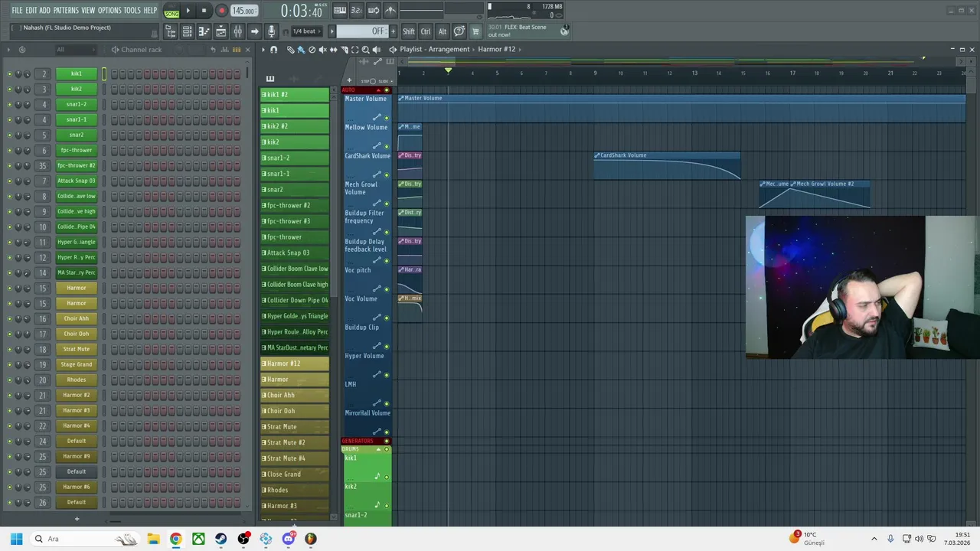Viewport: 980px width, 551px height.
Task: Collapse the AUTO track group arrow
Action: click(377, 90)
